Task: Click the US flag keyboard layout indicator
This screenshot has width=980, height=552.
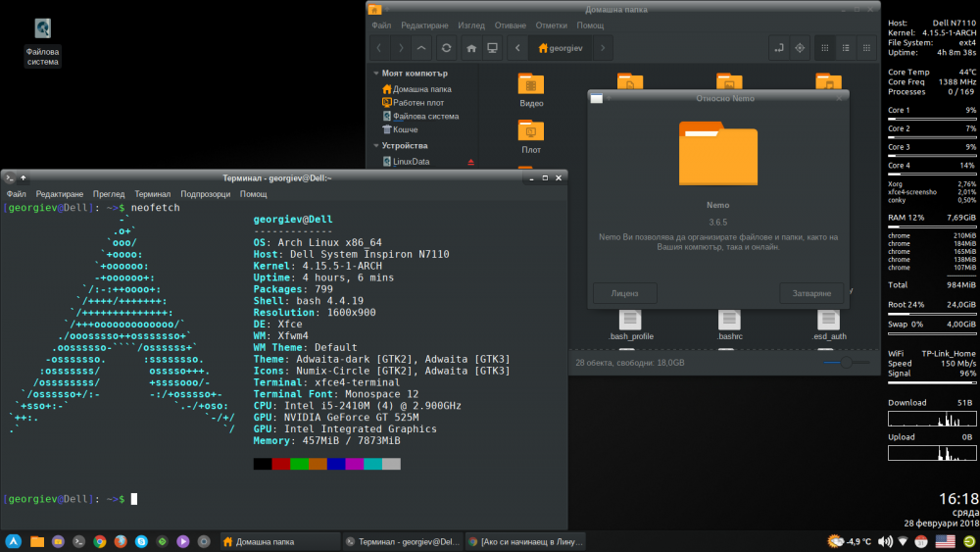Action: click(x=945, y=541)
